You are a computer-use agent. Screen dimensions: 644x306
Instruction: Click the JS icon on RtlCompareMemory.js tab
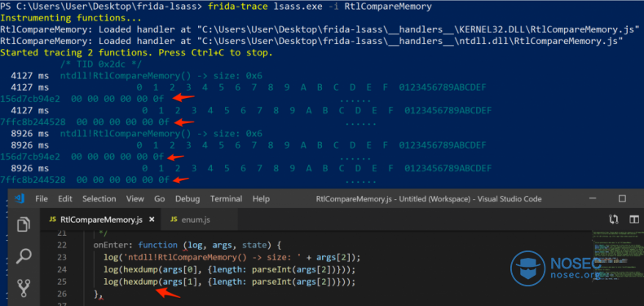[x=52, y=220]
